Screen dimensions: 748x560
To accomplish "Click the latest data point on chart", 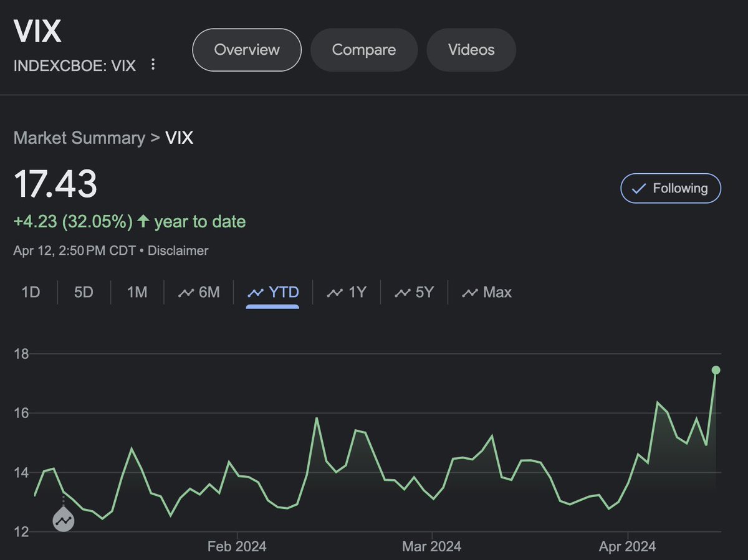I will click(716, 370).
